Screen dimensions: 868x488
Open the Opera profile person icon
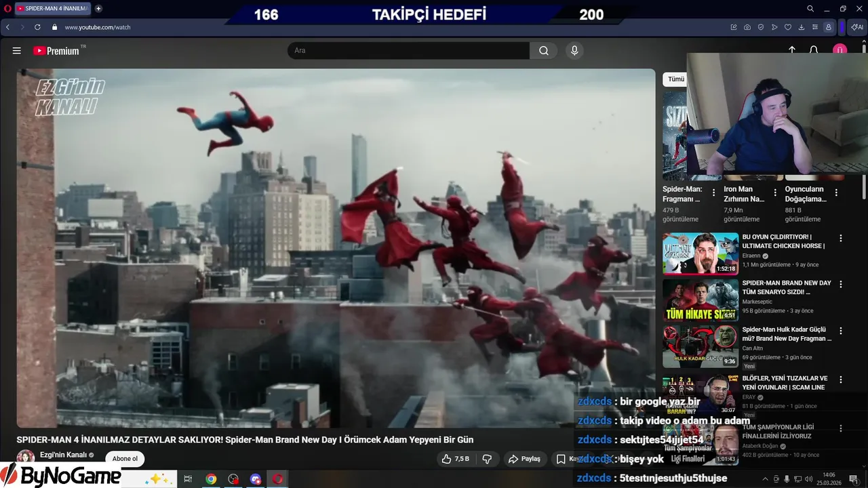(829, 27)
